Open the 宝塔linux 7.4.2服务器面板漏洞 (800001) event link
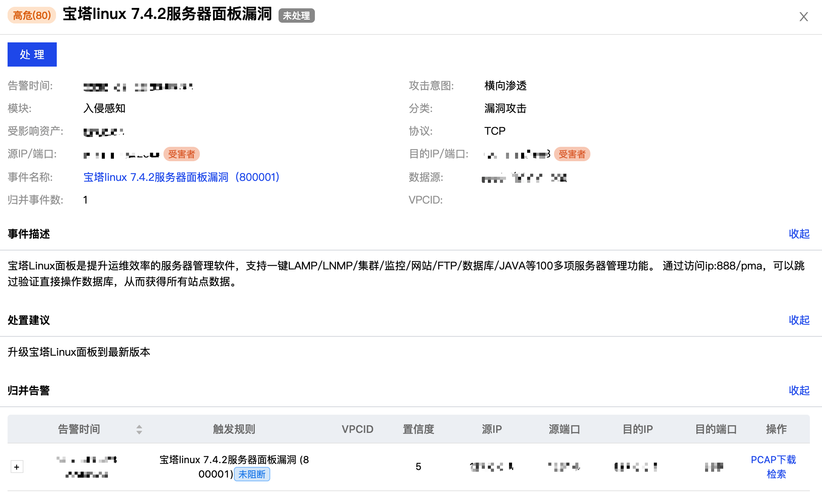Screen dimensions: 822x504 point(181,177)
